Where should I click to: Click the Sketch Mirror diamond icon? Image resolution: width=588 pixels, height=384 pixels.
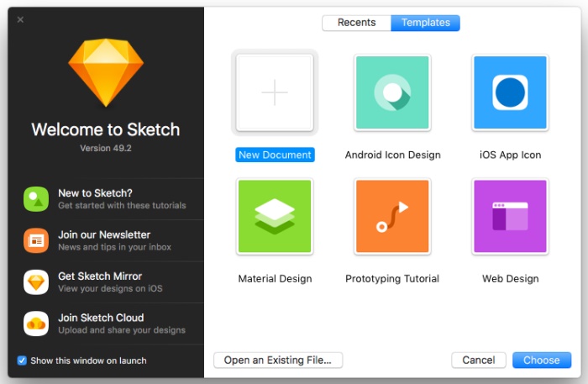(x=36, y=282)
